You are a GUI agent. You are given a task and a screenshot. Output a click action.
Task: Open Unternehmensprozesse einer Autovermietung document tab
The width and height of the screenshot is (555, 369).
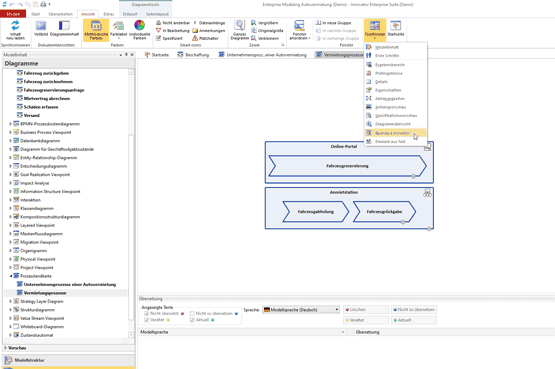tap(262, 55)
